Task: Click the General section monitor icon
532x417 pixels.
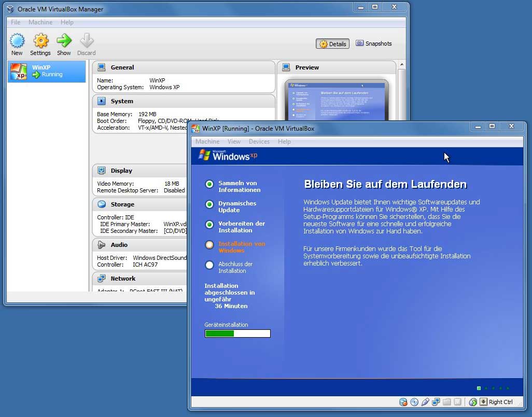Action: point(102,67)
